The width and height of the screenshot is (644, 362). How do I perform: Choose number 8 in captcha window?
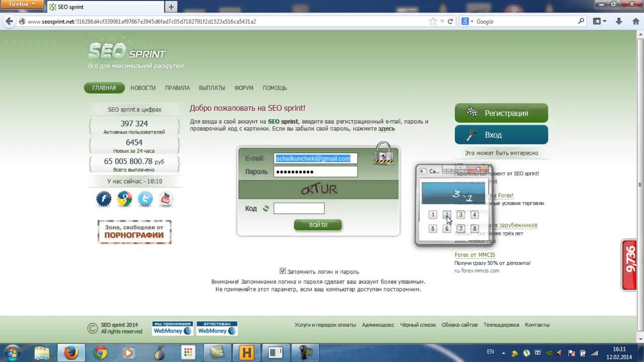474,229
